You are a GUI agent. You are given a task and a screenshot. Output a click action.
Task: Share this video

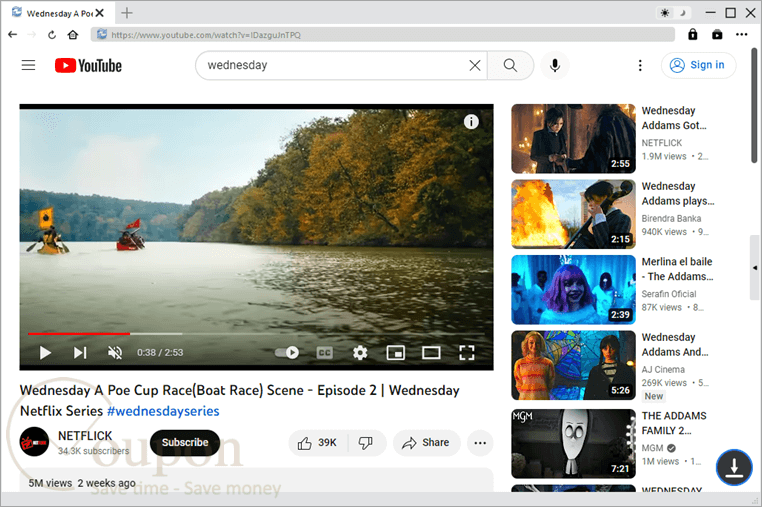[426, 442]
